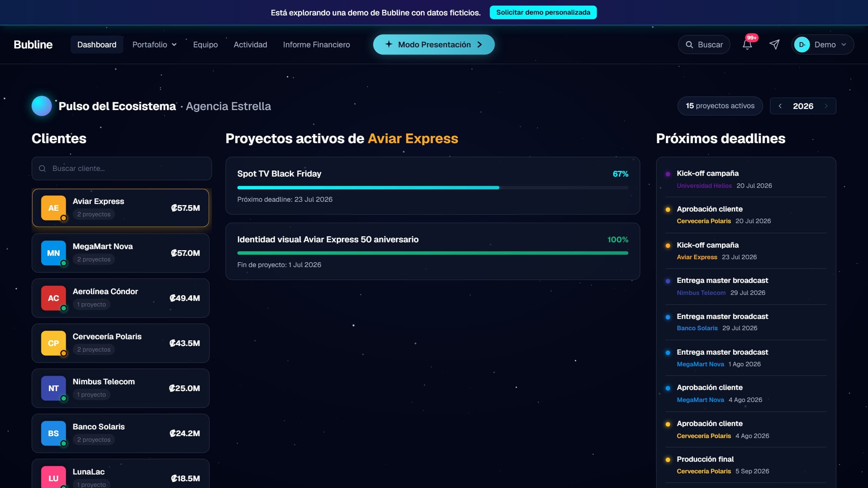This screenshot has height=488, width=868.
Task: Click the Pulso del Ecosistema orb icon
Action: [x=42, y=106]
